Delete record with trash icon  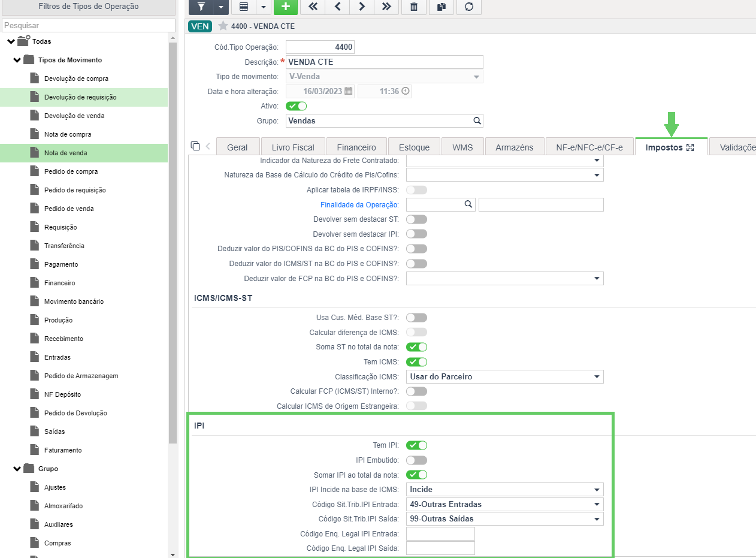pyautogui.click(x=414, y=7)
